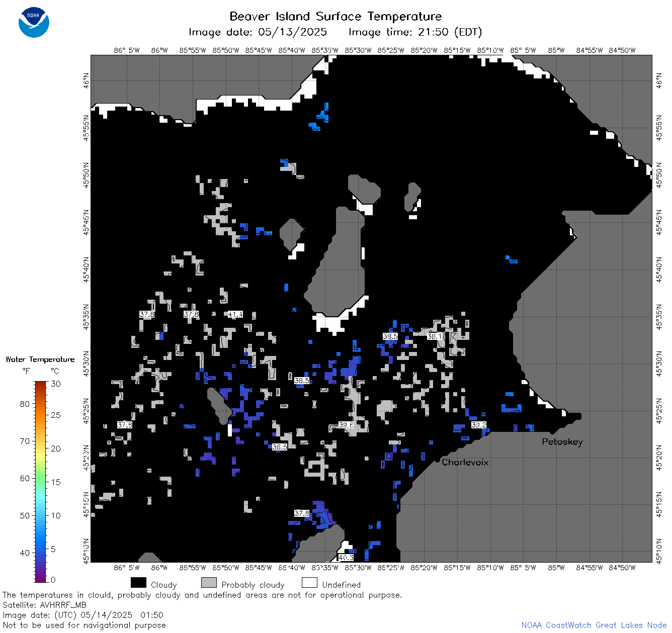Click the Image date: 05/13/2025 text
Image resolution: width=672 pixels, height=633 pixels.
(x=258, y=32)
